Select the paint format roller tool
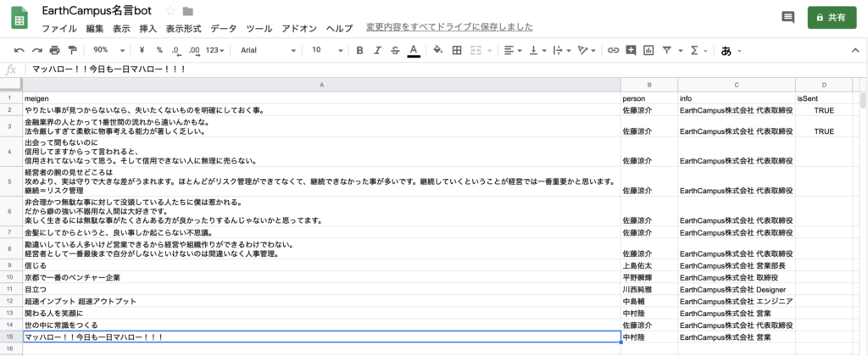This screenshot has width=868, height=356. (x=72, y=50)
